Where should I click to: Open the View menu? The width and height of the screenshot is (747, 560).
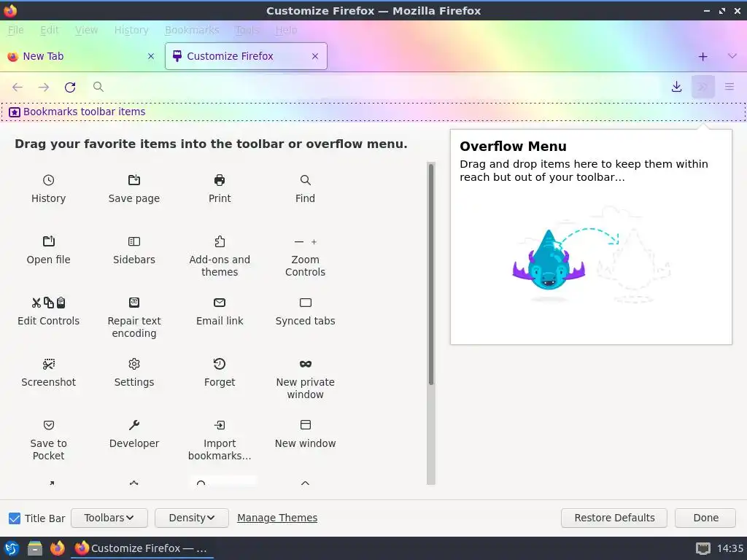point(86,30)
